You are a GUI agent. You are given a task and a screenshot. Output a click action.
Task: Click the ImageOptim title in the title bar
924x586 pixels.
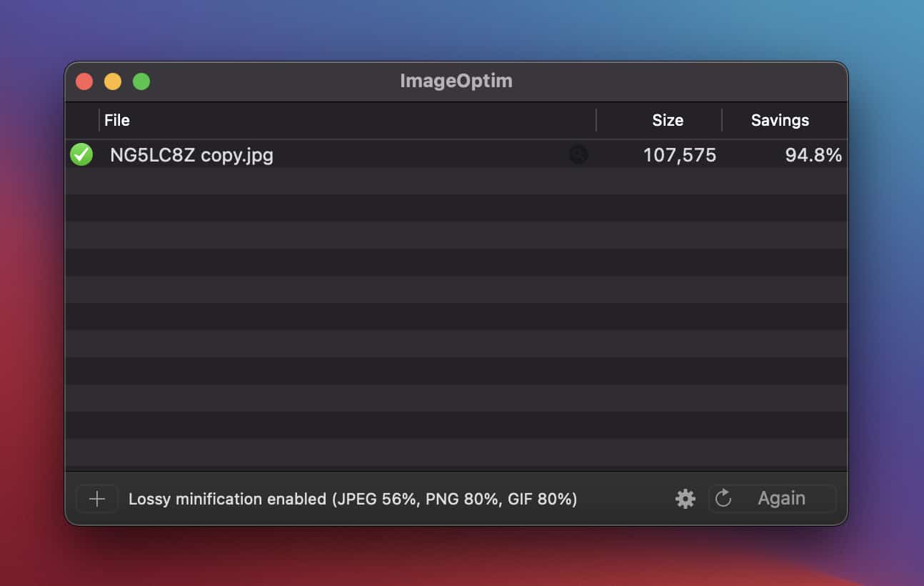click(x=456, y=81)
